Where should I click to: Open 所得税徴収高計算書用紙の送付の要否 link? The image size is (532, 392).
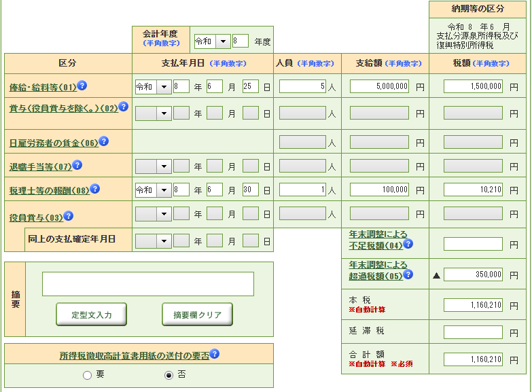[135, 356]
